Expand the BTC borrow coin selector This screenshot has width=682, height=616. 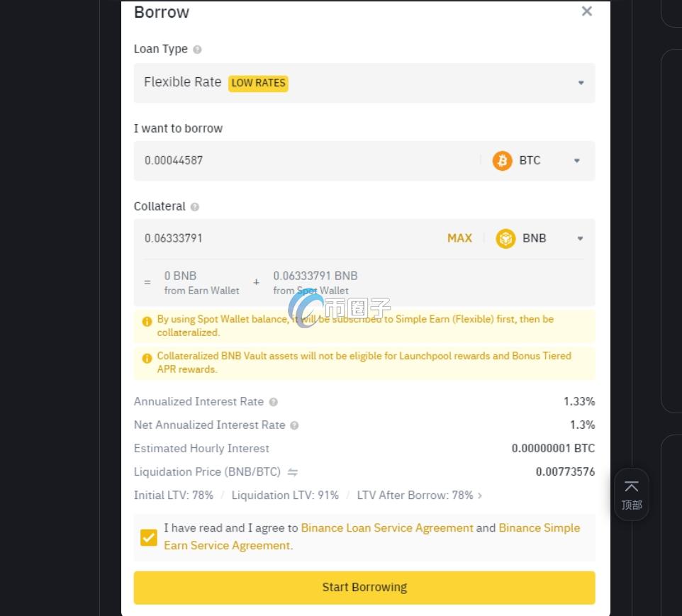click(x=576, y=161)
